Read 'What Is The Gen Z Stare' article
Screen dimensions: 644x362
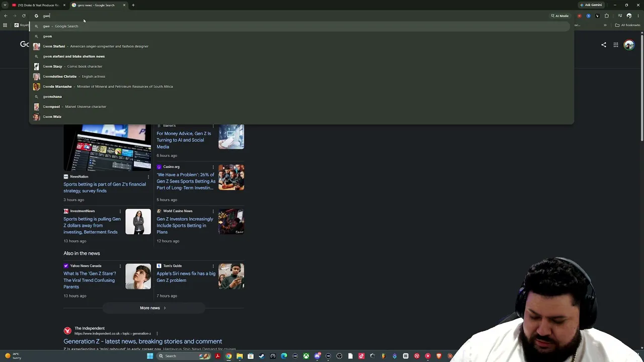pos(90,280)
